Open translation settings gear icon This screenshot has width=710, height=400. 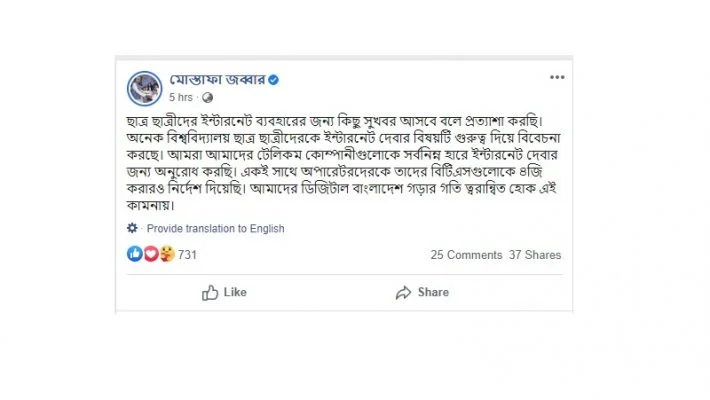(x=133, y=228)
